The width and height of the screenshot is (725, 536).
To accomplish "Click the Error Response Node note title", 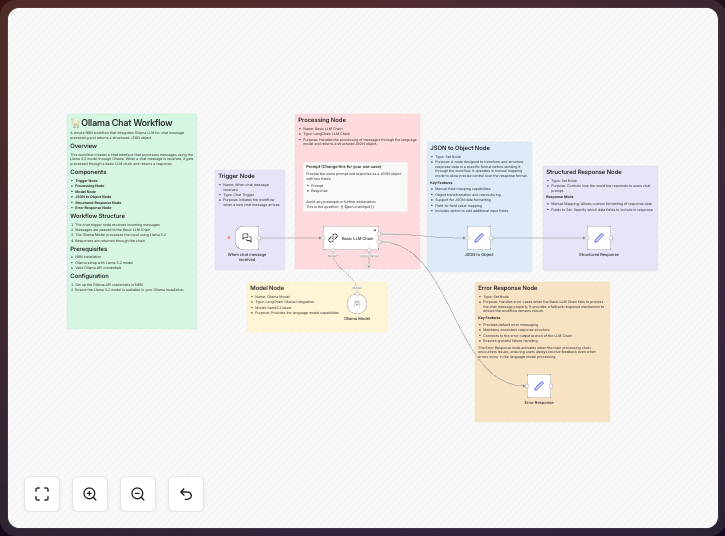I will pos(508,288).
